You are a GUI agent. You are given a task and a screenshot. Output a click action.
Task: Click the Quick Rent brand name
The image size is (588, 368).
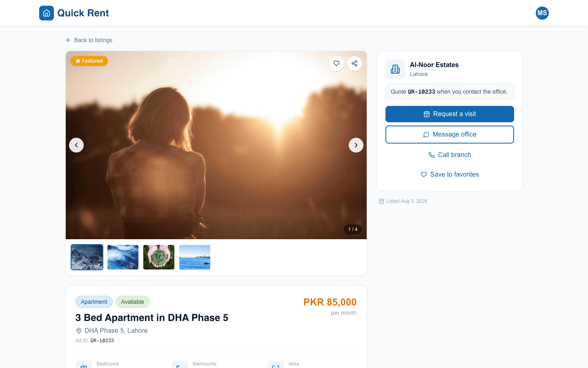[83, 13]
